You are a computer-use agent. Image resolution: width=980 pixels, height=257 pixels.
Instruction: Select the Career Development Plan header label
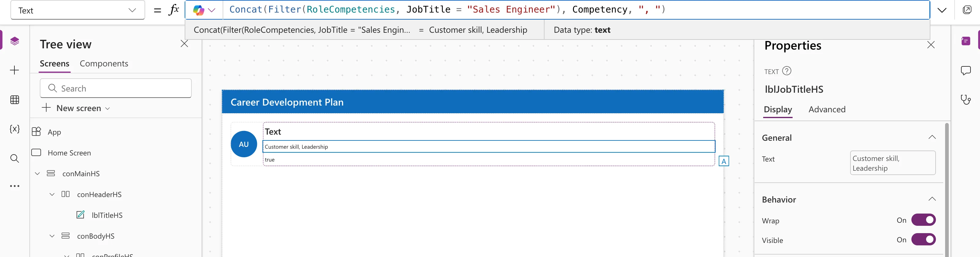287,102
